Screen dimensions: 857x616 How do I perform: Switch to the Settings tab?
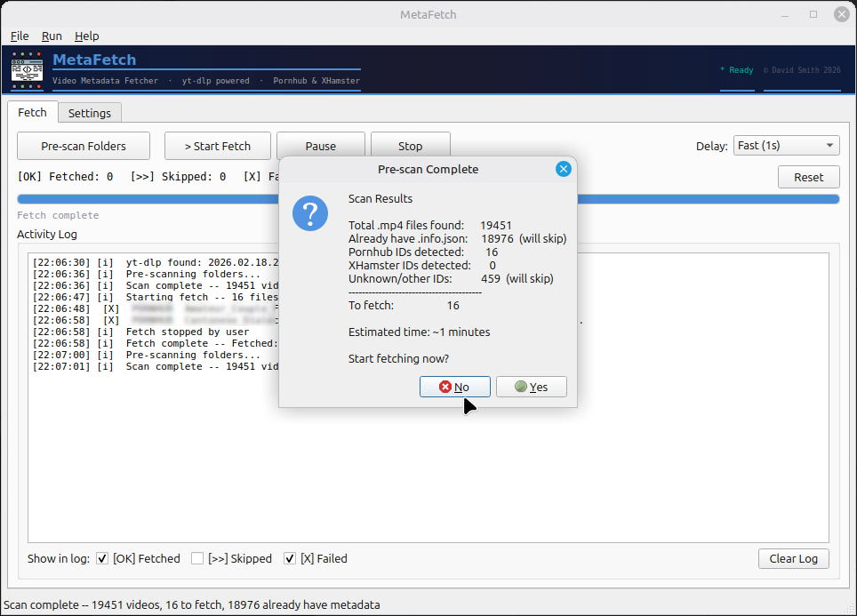pyautogui.click(x=90, y=113)
